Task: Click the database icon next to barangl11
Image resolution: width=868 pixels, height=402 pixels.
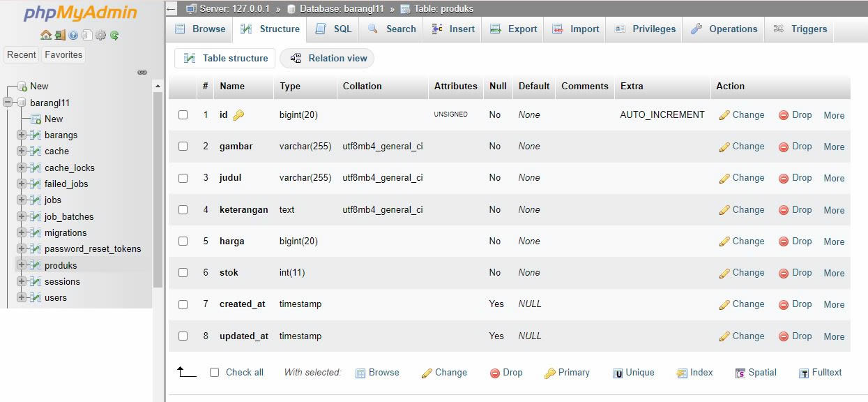Action: [22, 103]
